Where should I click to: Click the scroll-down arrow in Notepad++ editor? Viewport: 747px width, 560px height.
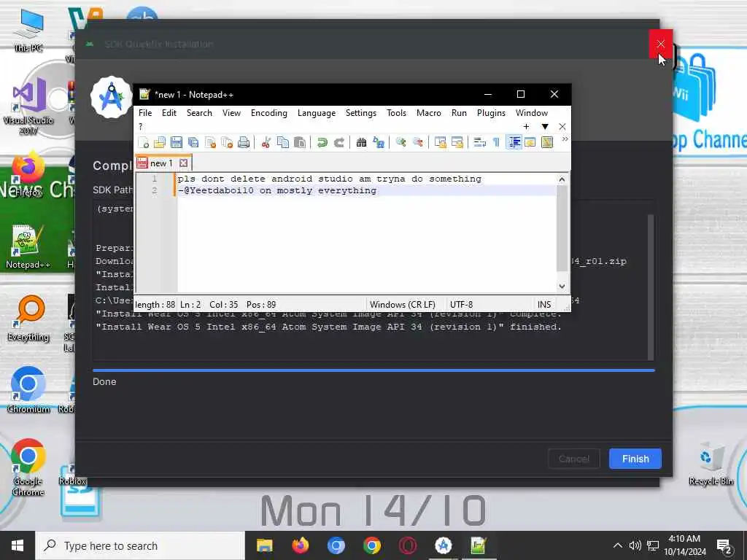[562, 286]
